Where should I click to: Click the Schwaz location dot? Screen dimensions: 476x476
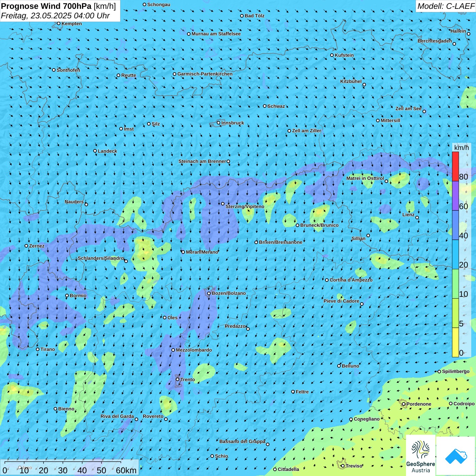(265, 106)
